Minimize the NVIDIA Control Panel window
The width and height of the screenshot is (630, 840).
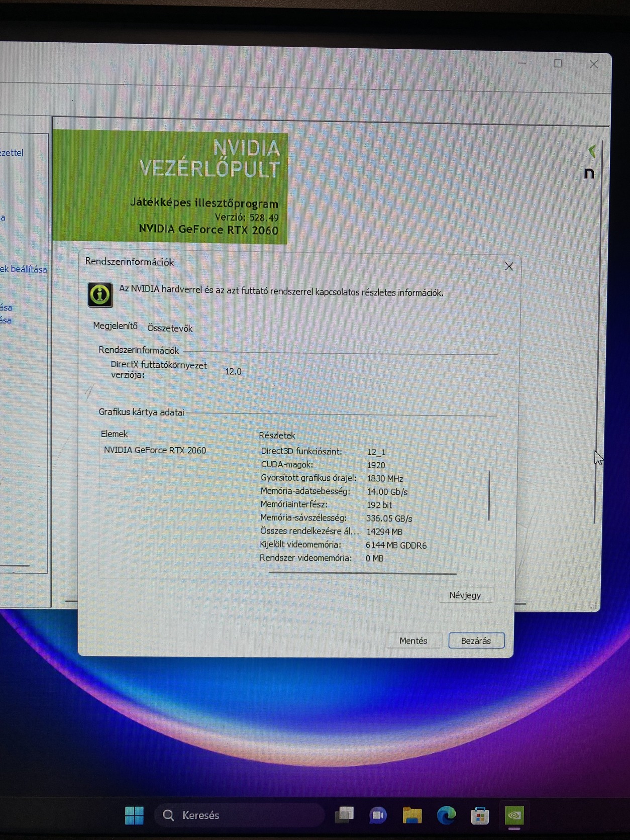coord(522,63)
